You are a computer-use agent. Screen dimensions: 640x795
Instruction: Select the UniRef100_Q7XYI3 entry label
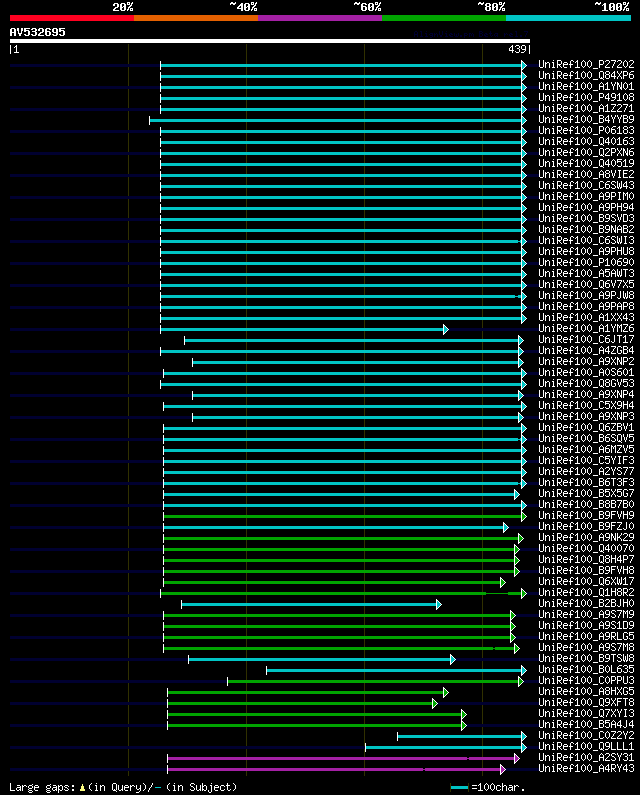pyautogui.click(x=586, y=713)
